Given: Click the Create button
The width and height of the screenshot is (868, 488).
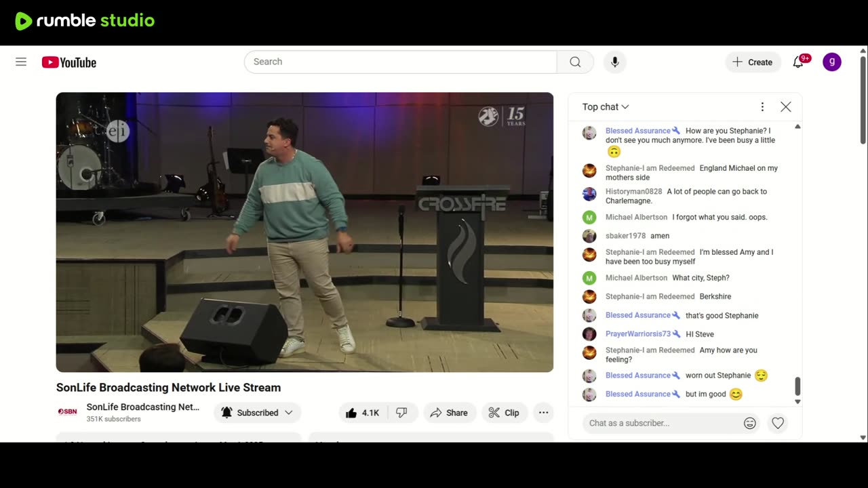Looking at the screenshot, I should point(753,62).
